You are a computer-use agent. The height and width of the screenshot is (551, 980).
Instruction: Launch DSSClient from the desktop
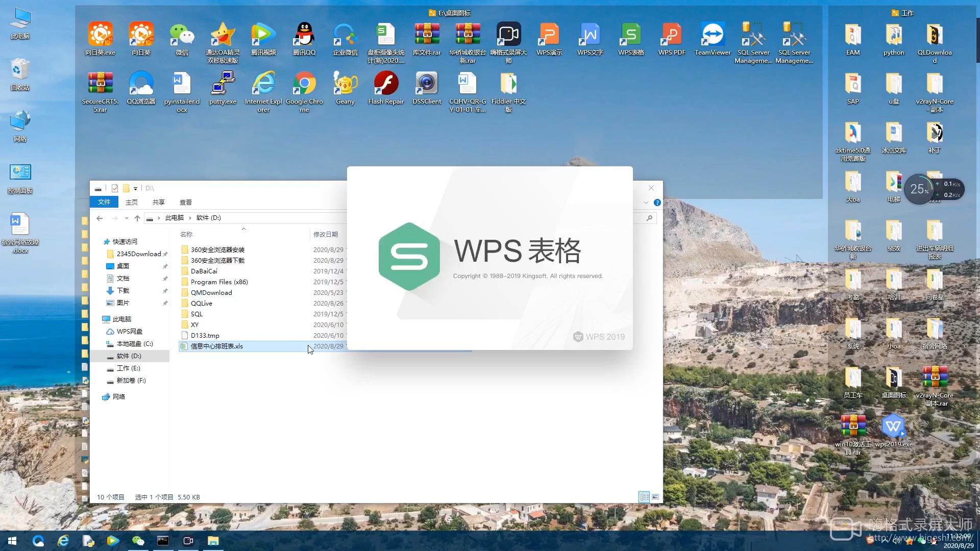click(x=427, y=89)
